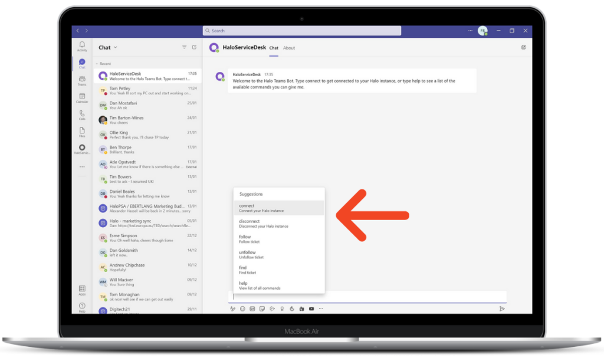Screen dimensions: 604x364
Task: Open the GIF picker icon
Action: pos(252,309)
